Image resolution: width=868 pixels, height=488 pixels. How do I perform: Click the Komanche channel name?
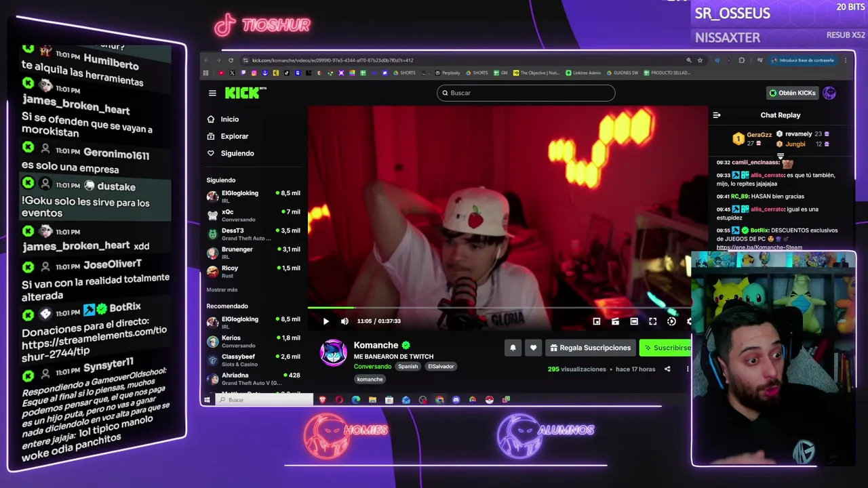(376, 346)
